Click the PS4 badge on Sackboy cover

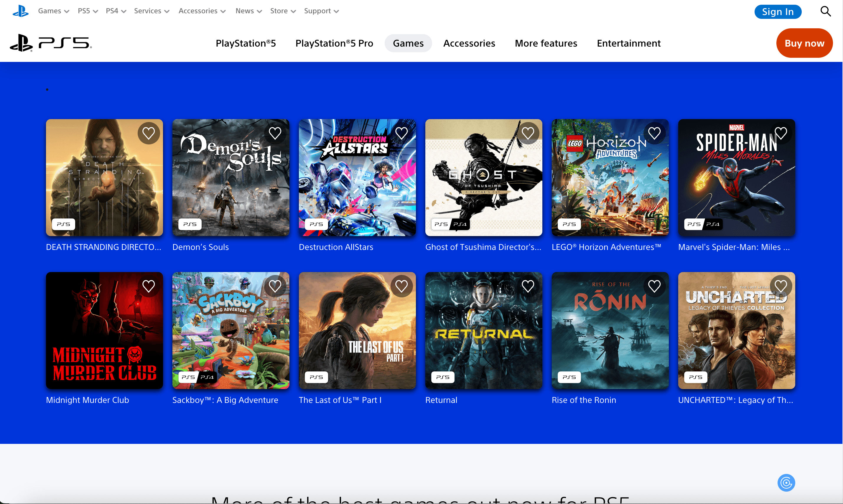tap(207, 377)
